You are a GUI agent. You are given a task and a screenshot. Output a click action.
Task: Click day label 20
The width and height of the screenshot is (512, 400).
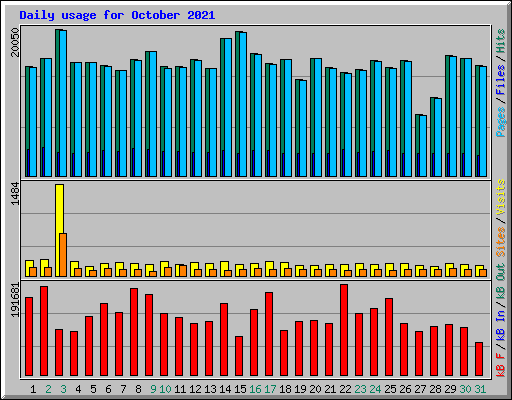coord(315,389)
